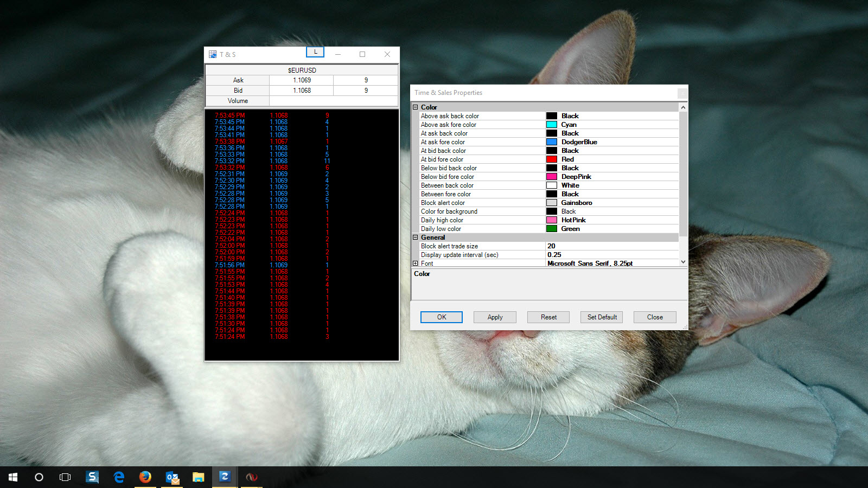Select the Cyan swatch for Above ask fore color
Screen dimensions: 868x488
click(x=552, y=125)
